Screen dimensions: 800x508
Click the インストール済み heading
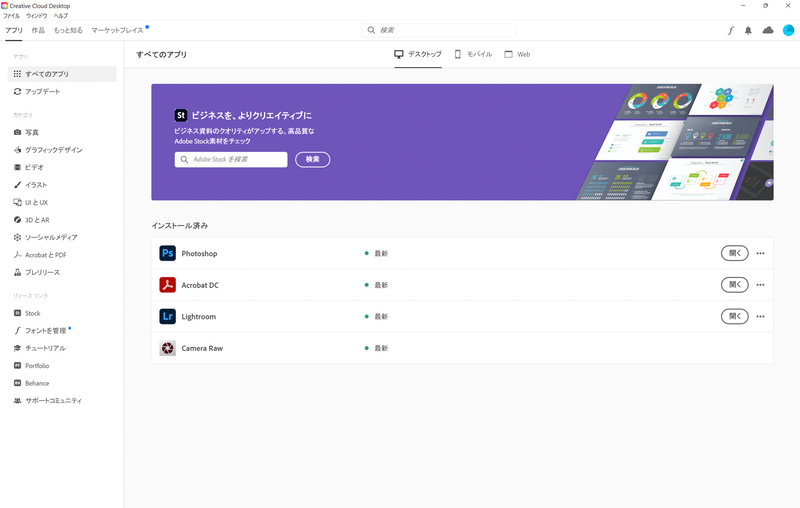pos(180,225)
